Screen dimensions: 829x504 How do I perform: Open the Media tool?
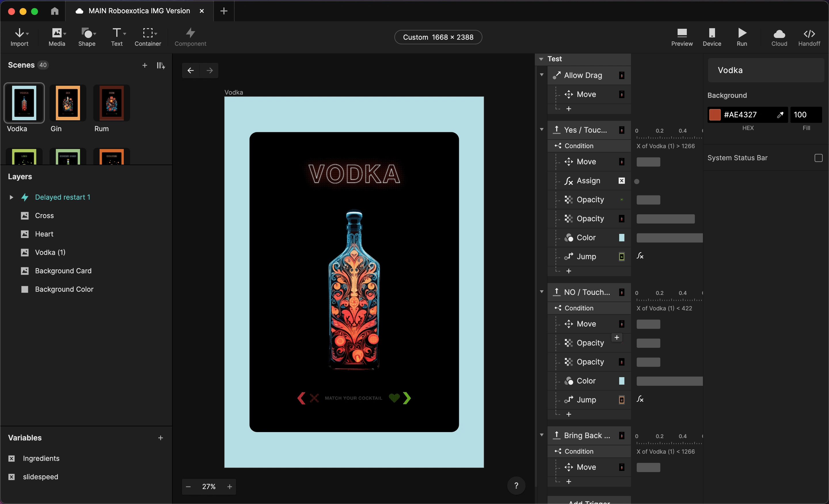(57, 37)
